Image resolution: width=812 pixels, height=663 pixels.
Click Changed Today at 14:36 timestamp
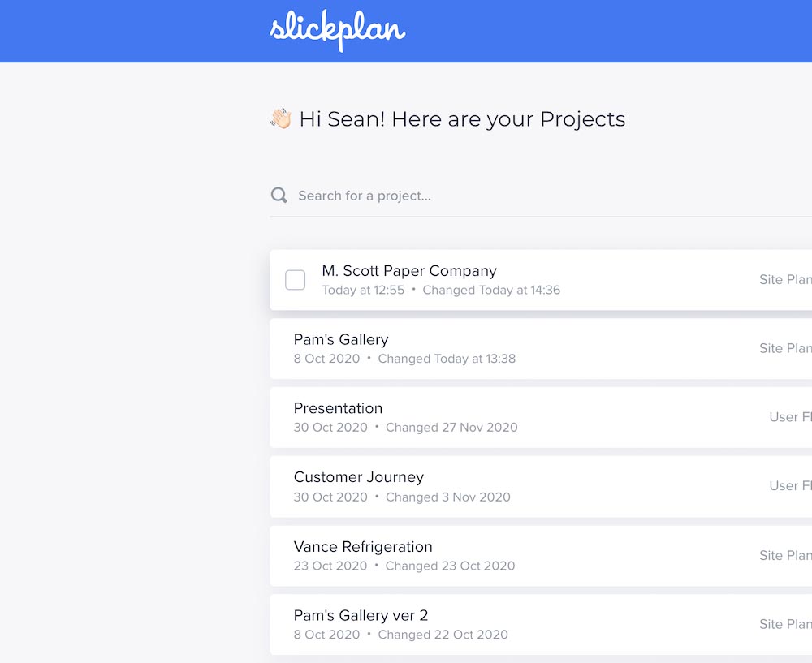(491, 290)
